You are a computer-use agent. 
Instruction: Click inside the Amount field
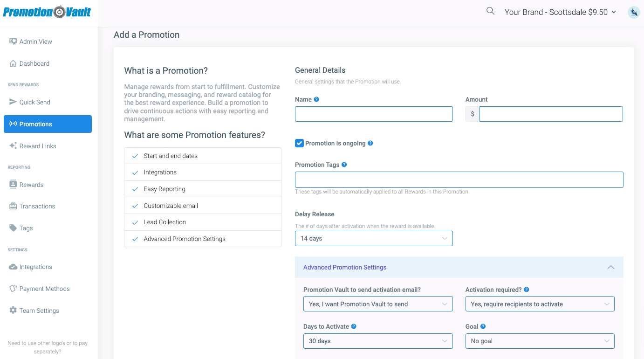[x=550, y=114]
